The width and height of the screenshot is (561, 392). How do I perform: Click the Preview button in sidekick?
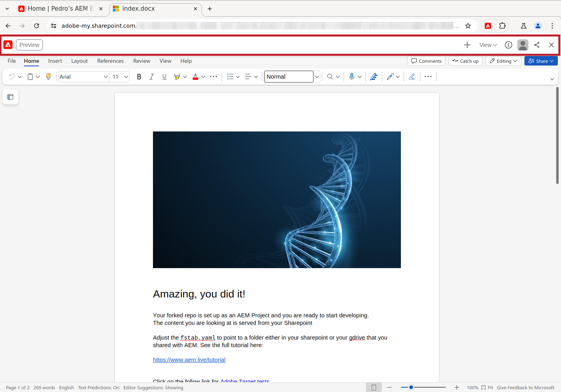click(29, 45)
